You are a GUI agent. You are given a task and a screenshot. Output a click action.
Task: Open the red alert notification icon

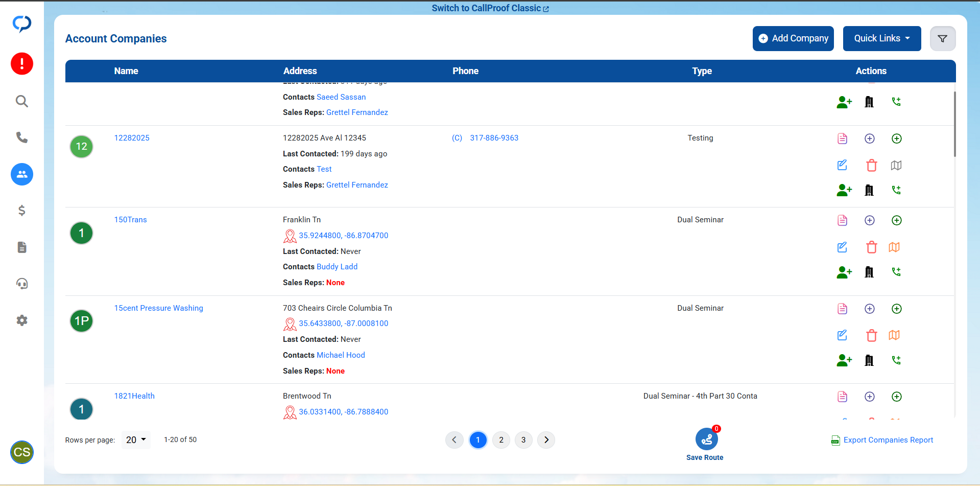[x=22, y=64]
